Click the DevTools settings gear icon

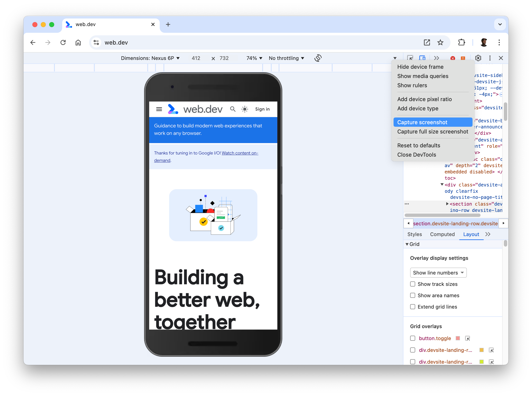[478, 58]
